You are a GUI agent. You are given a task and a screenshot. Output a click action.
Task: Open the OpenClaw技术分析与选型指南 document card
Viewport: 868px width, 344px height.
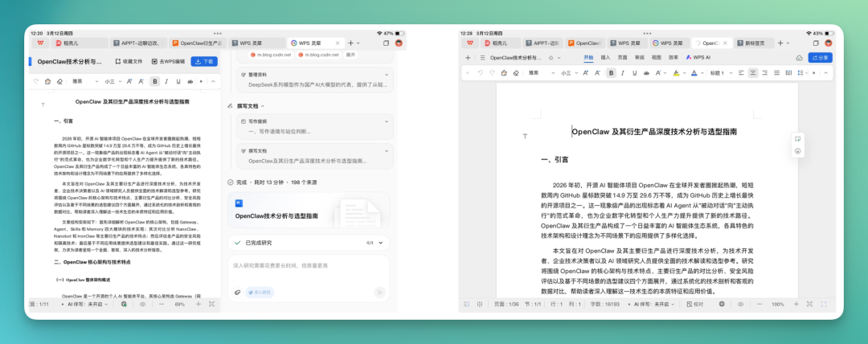point(309,210)
